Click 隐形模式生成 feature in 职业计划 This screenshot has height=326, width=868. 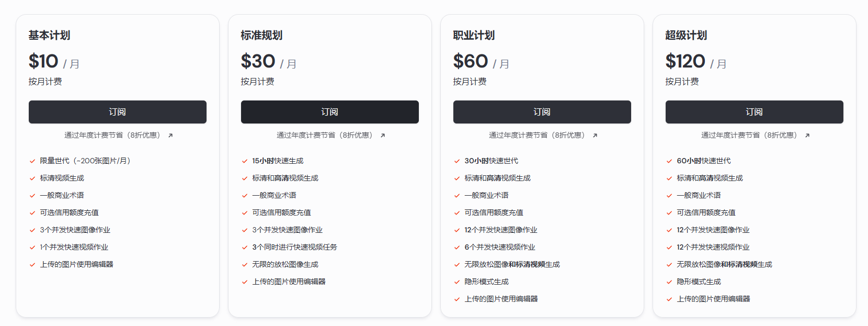click(486, 282)
